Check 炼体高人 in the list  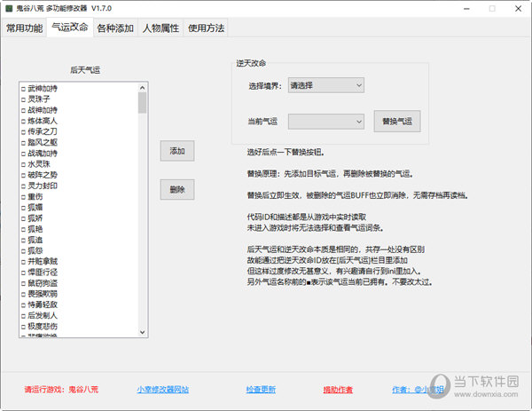click(x=23, y=122)
